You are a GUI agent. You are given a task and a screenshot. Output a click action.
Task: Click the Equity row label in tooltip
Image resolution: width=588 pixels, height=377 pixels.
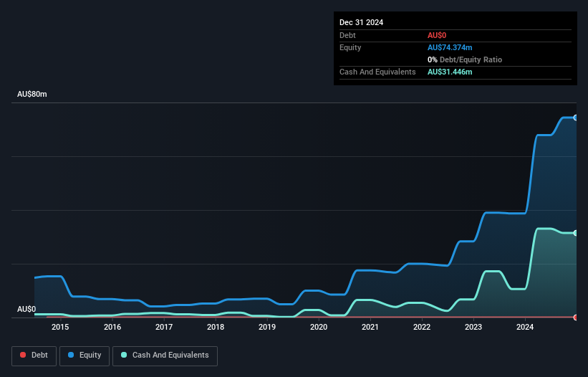(x=350, y=47)
